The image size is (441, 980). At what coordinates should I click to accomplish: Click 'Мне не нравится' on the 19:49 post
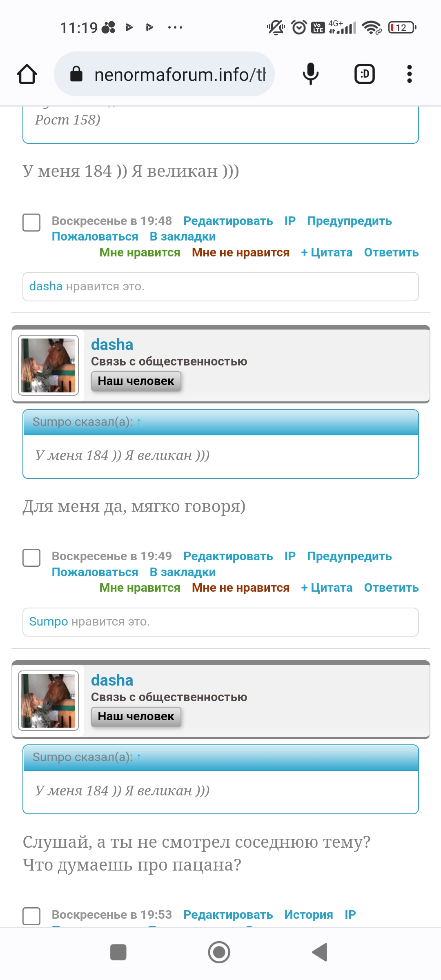coord(241,588)
